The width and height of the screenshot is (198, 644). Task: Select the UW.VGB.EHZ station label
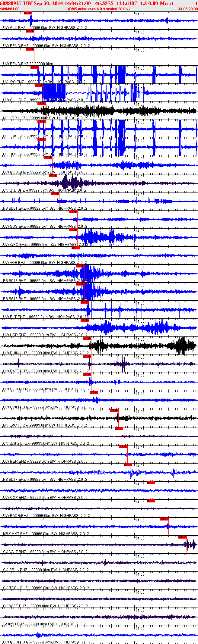[x=45, y=263]
